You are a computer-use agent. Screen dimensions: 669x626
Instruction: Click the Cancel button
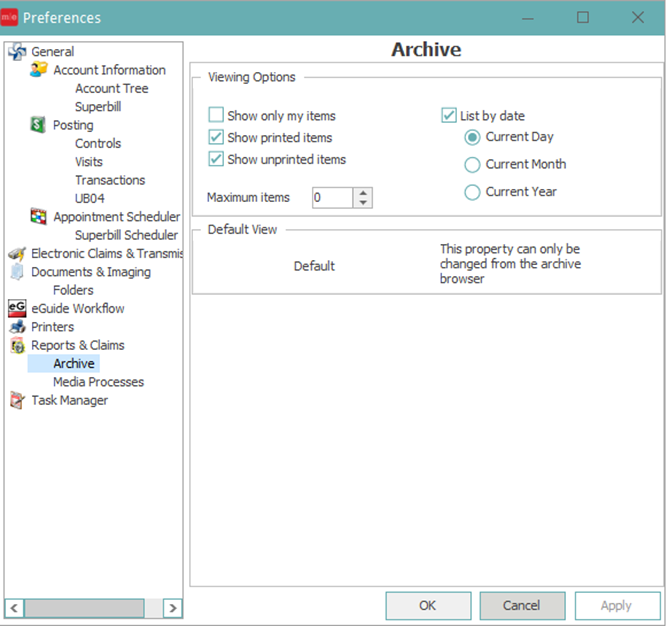click(521, 605)
